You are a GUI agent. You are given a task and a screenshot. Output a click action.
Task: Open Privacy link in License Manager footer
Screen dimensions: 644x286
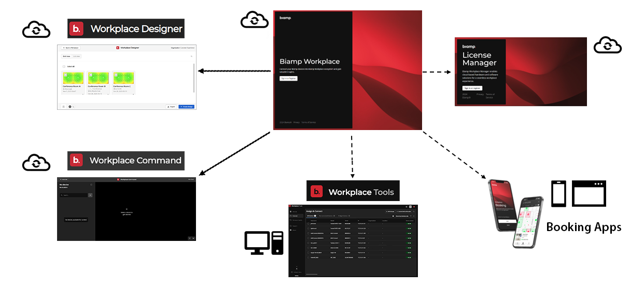click(x=480, y=94)
